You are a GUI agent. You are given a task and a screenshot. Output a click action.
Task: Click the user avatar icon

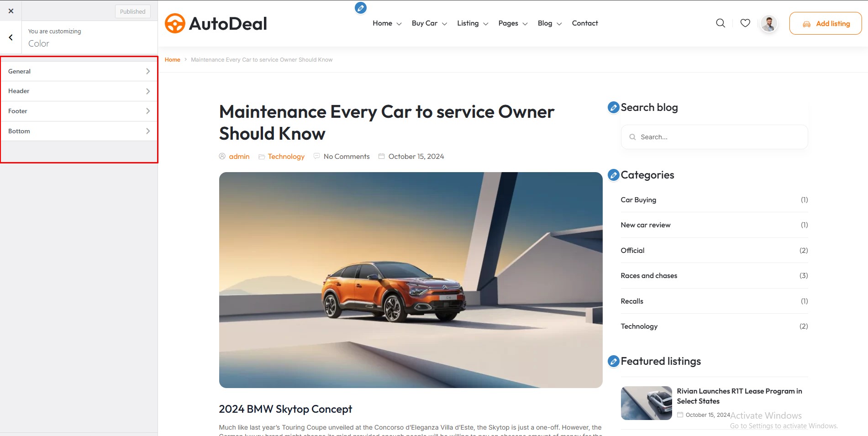coord(769,24)
